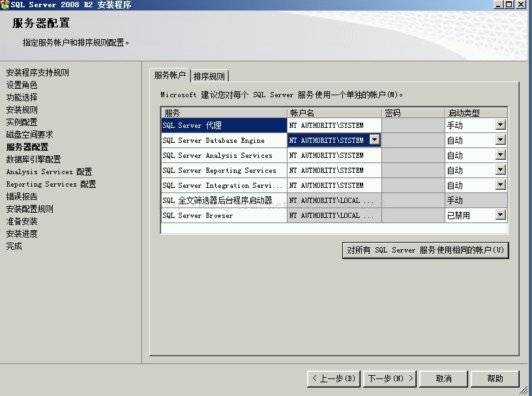This screenshot has width=532, height=396.
Task: Click 实例配置 step in sidebar
Action: pyautogui.click(x=22, y=122)
